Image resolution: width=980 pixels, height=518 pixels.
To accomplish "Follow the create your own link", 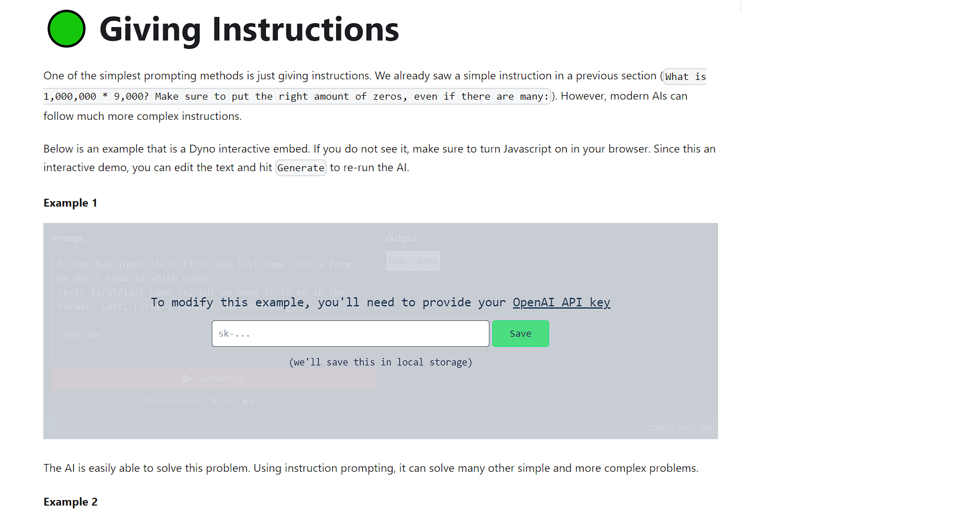I will click(x=679, y=426).
